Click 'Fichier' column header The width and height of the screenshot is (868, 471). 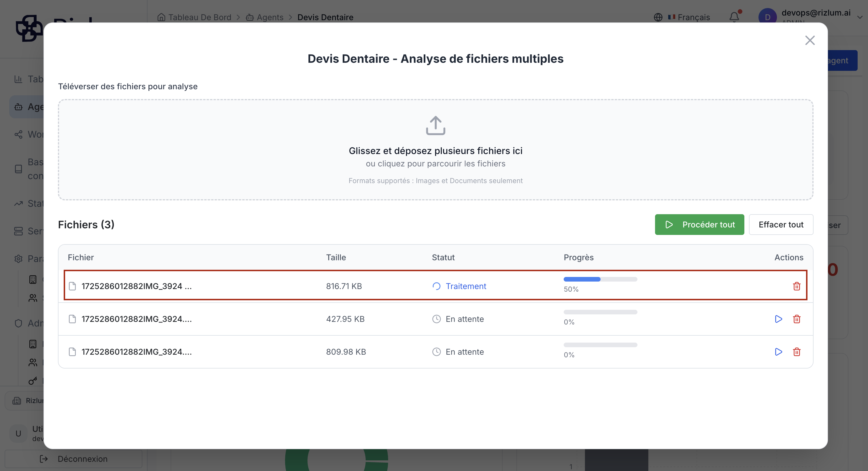point(81,257)
